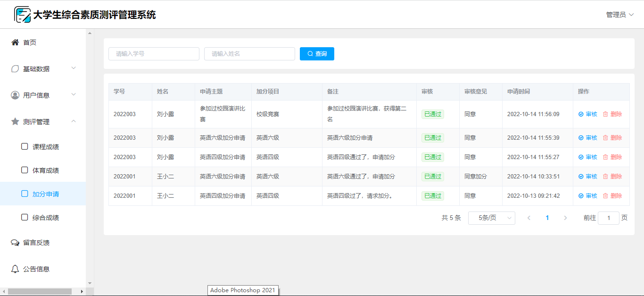Click the checkbox icon beside 综合成绩
Image resolution: width=644 pixels, height=296 pixels.
click(x=25, y=217)
